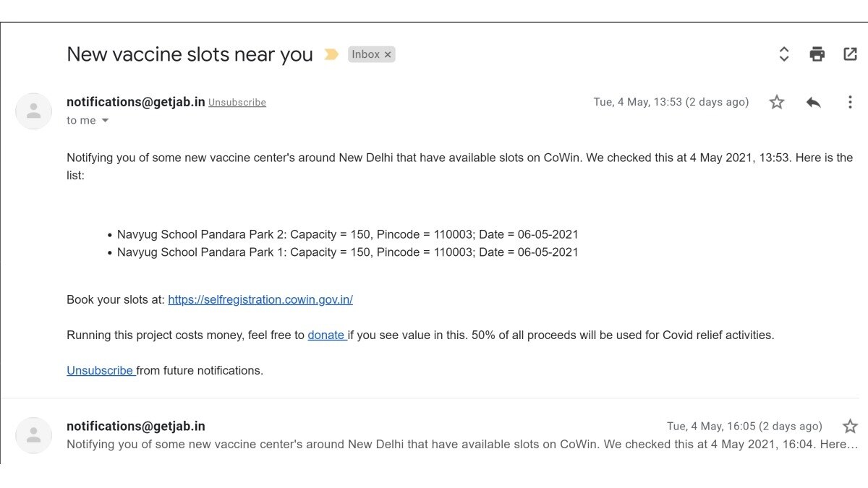Image resolution: width=868 pixels, height=488 pixels.
Task: Print all messages in this conversation
Action: pyautogui.click(x=817, y=54)
